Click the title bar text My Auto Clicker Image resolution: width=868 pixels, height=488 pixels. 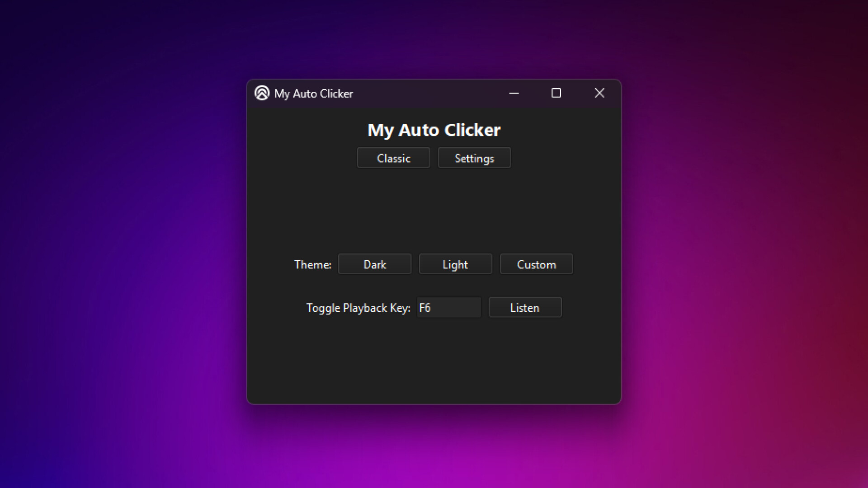[314, 94]
